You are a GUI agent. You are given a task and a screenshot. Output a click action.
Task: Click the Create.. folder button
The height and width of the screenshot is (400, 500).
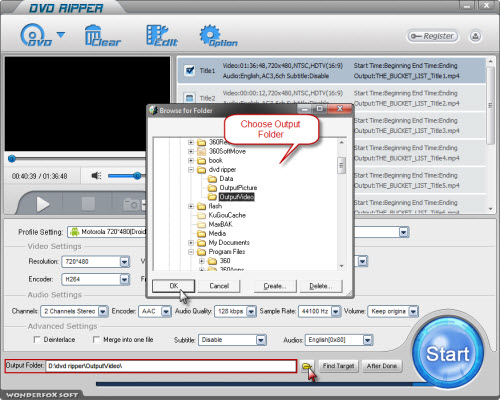pyautogui.click(x=275, y=286)
